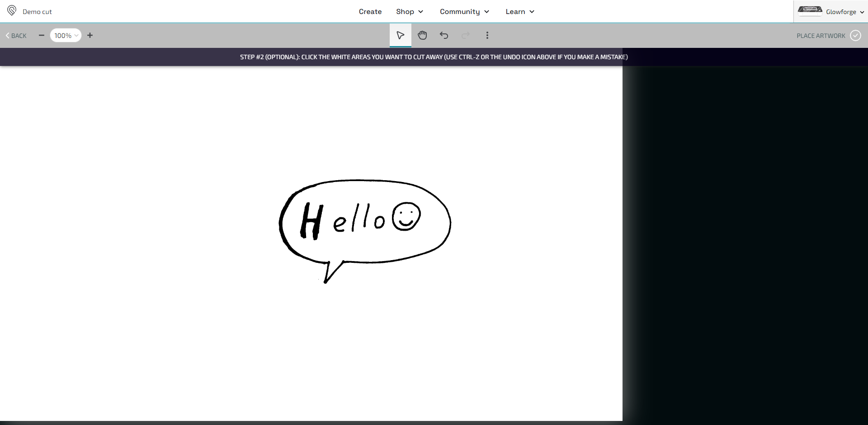This screenshot has width=868, height=425.
Task: Open the three-dot more options menu
Action: coord(487,35)
